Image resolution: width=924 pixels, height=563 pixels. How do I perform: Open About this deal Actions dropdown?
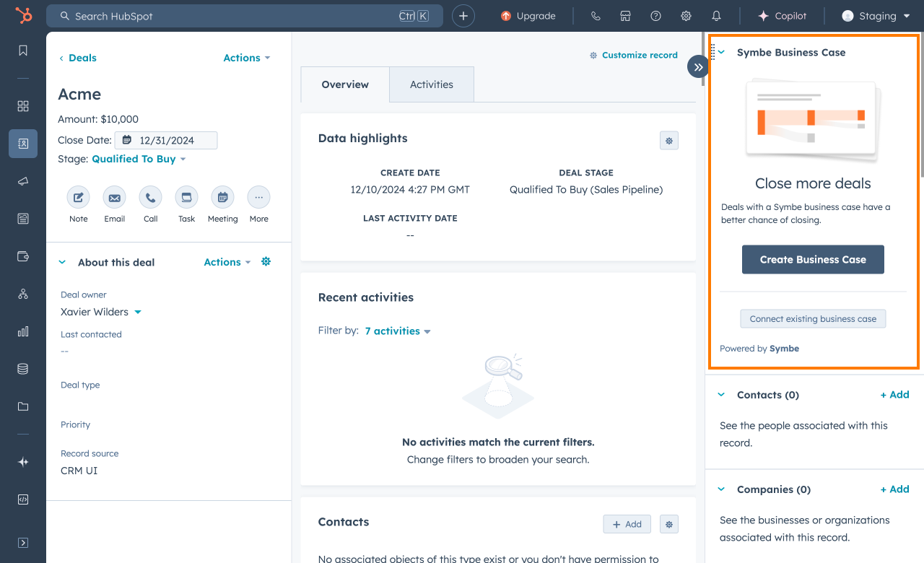tap(227, 262)
